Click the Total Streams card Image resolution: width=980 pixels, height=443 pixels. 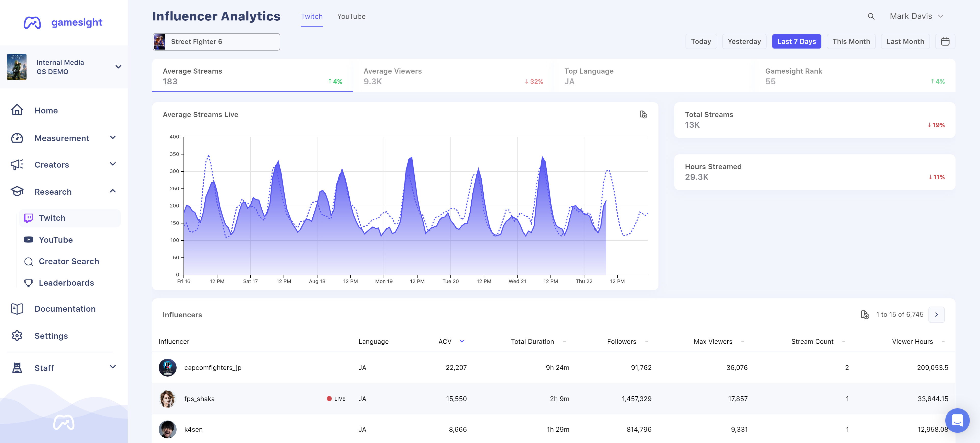(815, 120)
